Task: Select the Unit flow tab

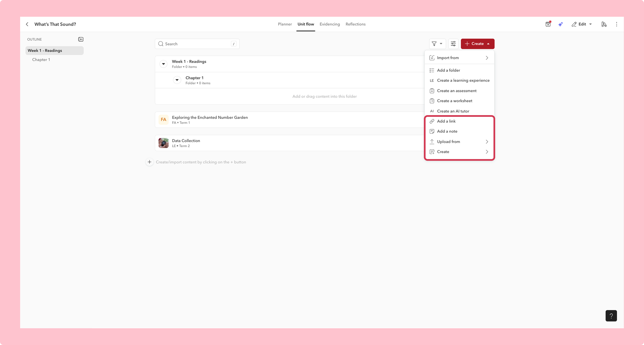Action: pyautogui.click(x=306, y=24)
